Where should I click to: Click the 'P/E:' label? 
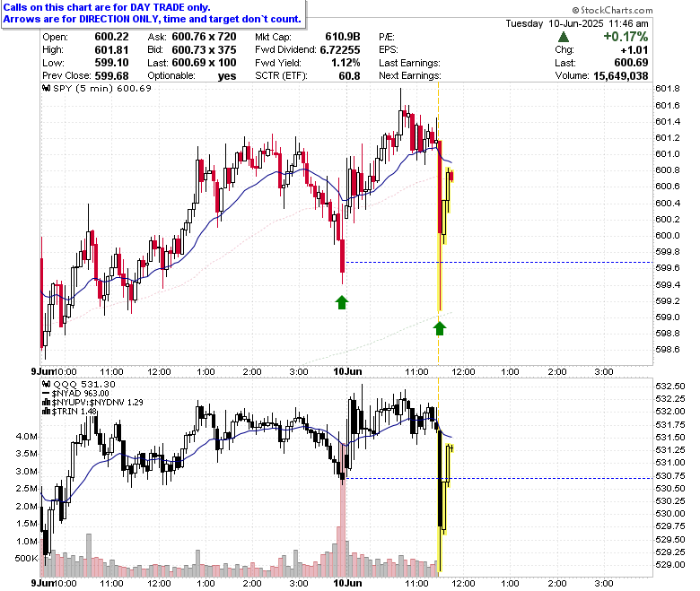[387, 37]
